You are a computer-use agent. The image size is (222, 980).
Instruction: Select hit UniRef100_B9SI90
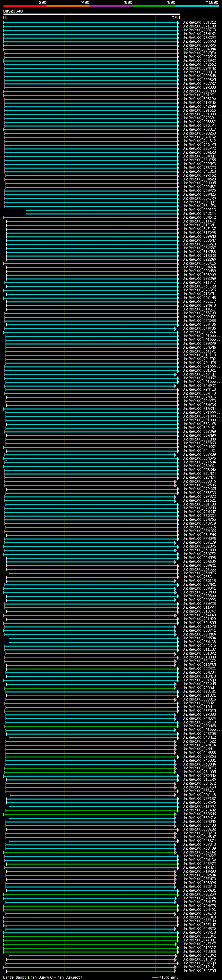coord(199,99)
